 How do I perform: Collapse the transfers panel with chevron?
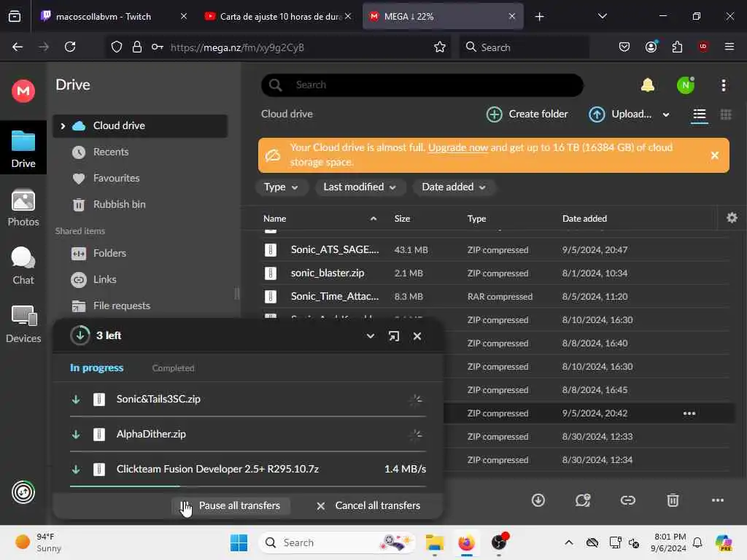coord(370,336)
